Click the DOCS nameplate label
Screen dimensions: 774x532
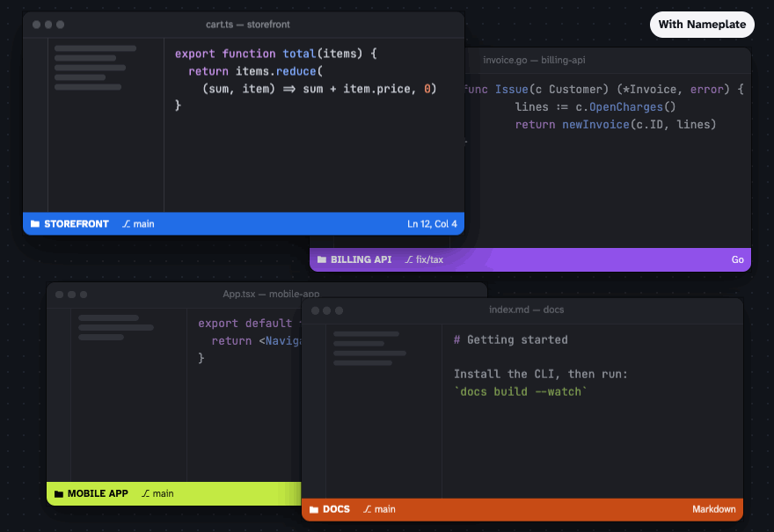(x=336, y=509)
